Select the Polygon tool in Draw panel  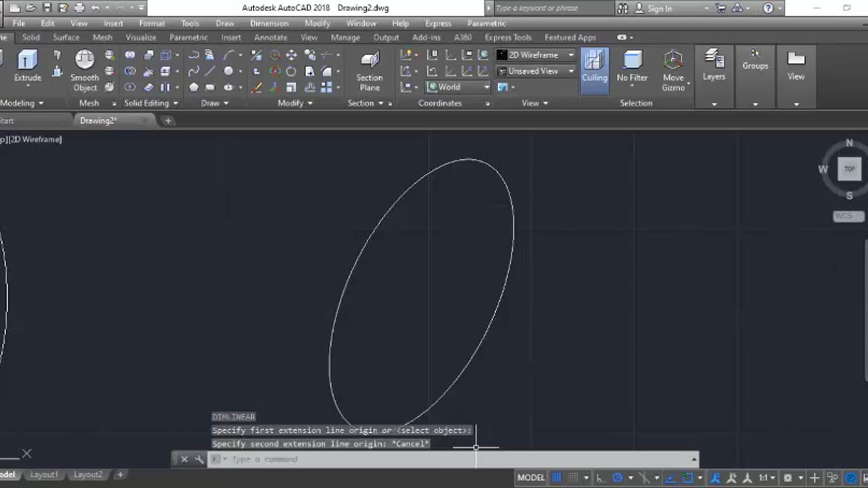tap(194, 87)
